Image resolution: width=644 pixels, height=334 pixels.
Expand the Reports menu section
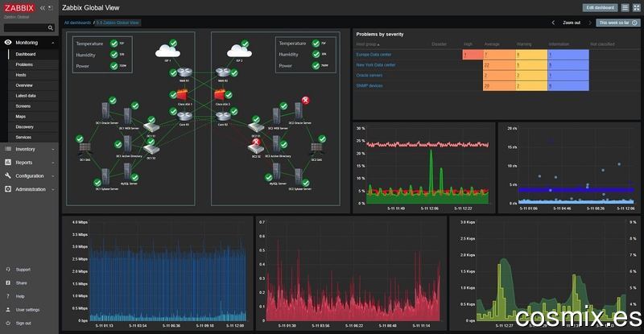point(29,163)
